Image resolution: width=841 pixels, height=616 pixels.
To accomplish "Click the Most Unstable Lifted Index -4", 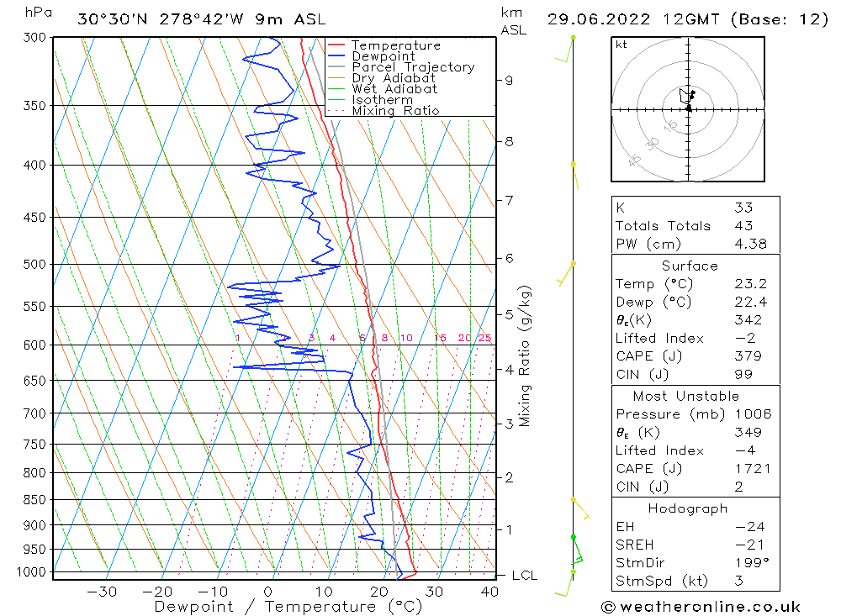I will click(x=745, y=450).
